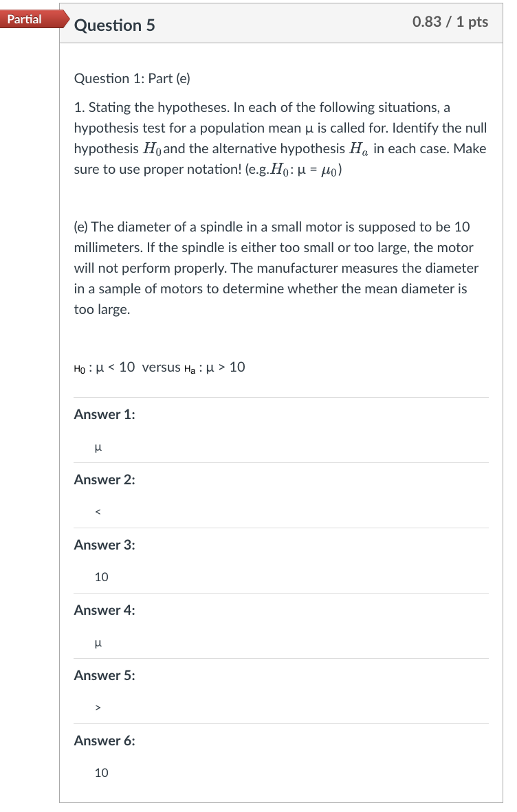The width and height of the screenshot is (517, 812).
Task: Click the Answer 3 label
Action: point(103,545)
